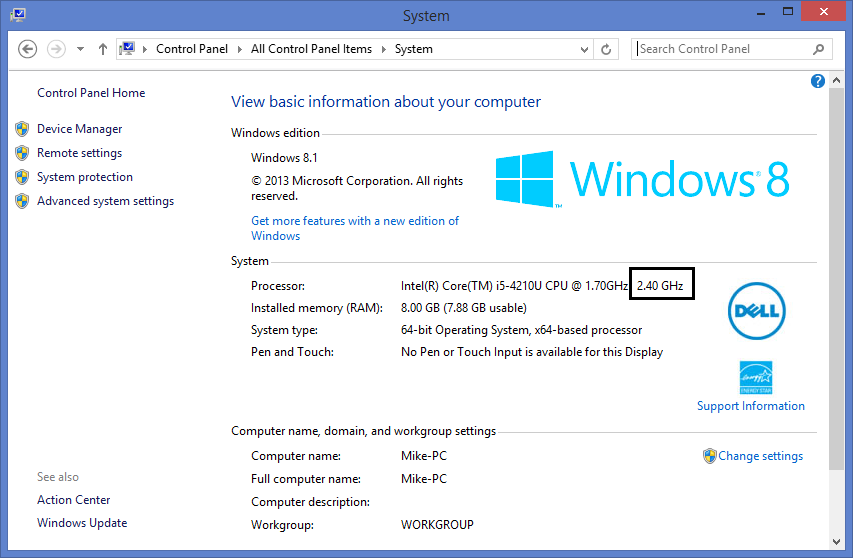Minimize the System window
The height and width of the screenshot is (558, 853).
tap(761, 13)
